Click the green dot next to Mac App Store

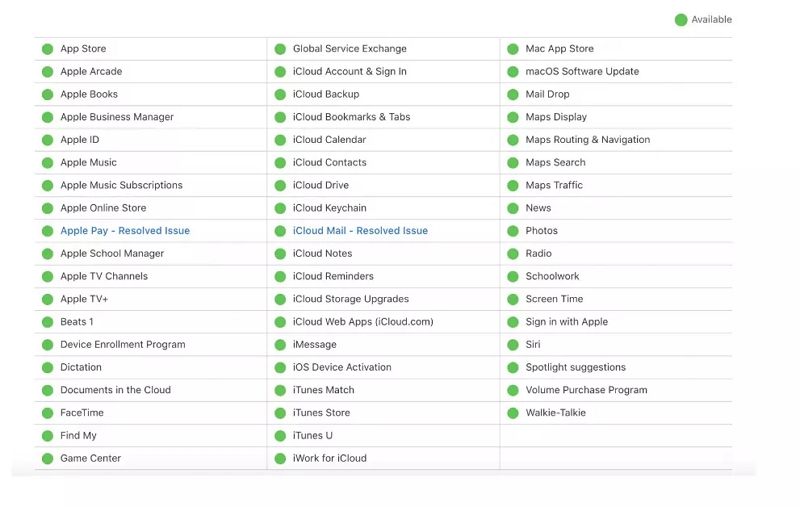coord(513,49)
